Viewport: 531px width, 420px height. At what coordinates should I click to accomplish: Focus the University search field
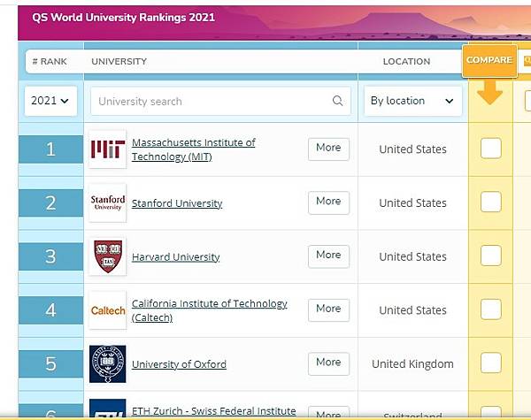click(220, 101)
